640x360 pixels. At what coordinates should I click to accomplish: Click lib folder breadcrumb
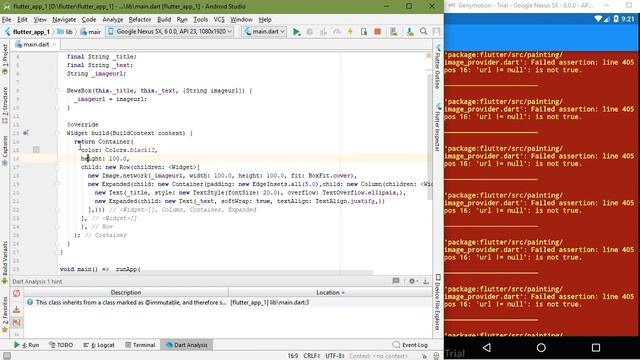[65, 31]
